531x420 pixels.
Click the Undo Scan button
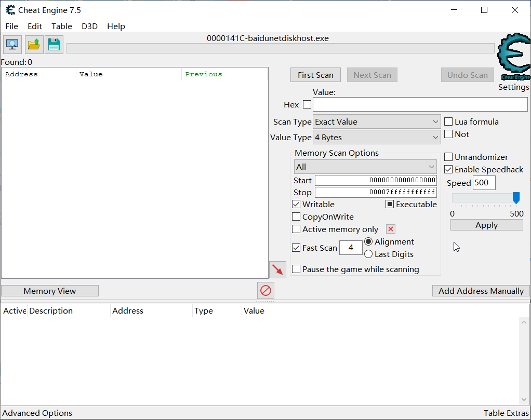coord(468,75)
